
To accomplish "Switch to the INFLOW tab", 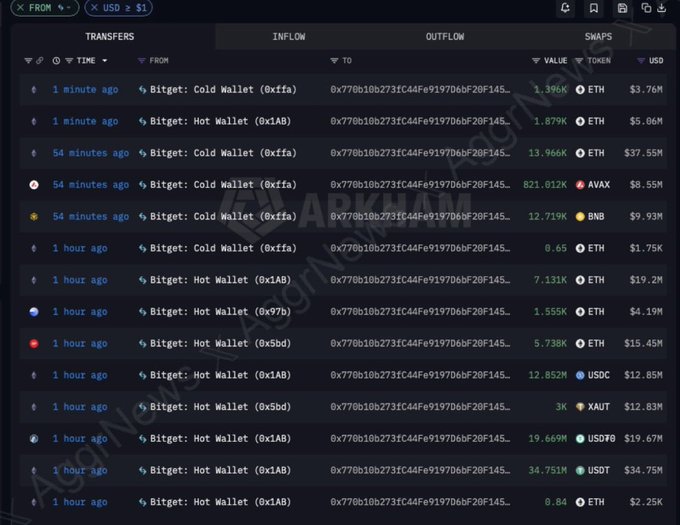I will click(x=289, y=37).
